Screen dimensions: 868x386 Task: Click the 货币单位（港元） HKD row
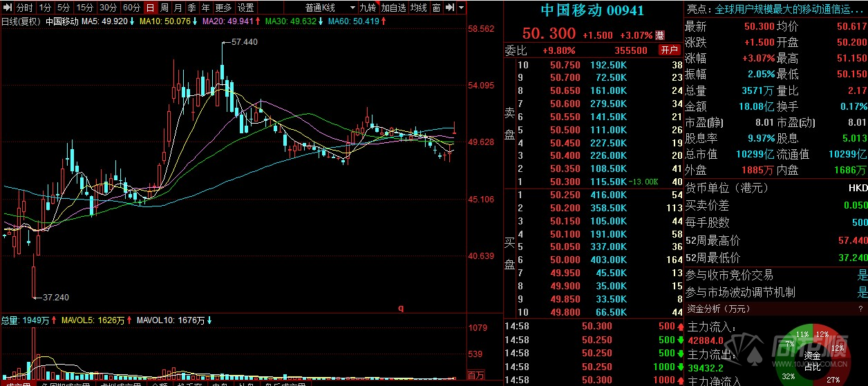pyautogui.click(x=775, y=188)
